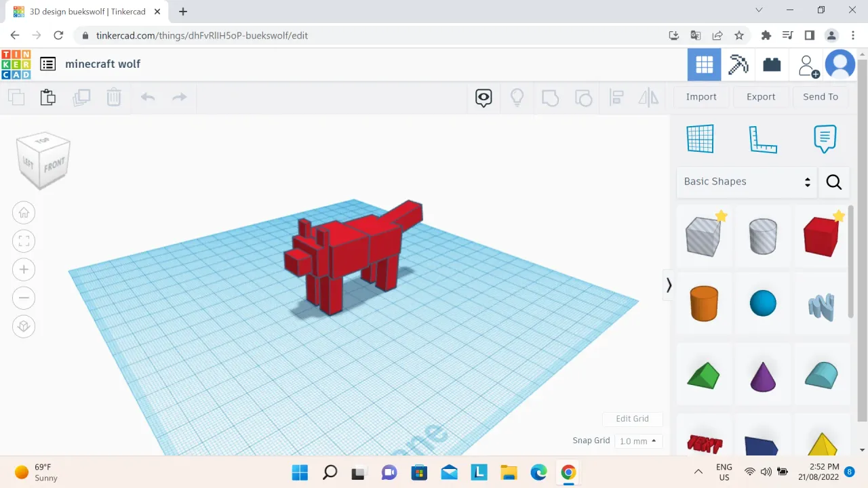Pick the blue Sphere shape
The image size is (868, 488).
[764, 303]
